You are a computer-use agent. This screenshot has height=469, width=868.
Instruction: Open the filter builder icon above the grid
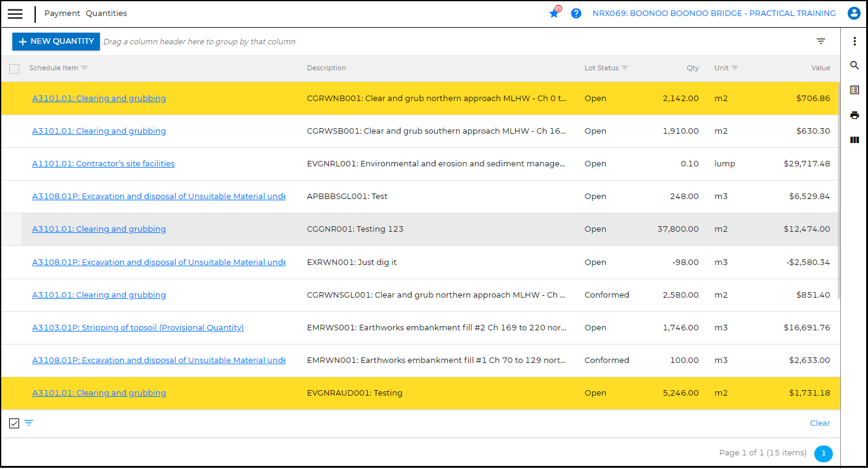tap(820, 41)
